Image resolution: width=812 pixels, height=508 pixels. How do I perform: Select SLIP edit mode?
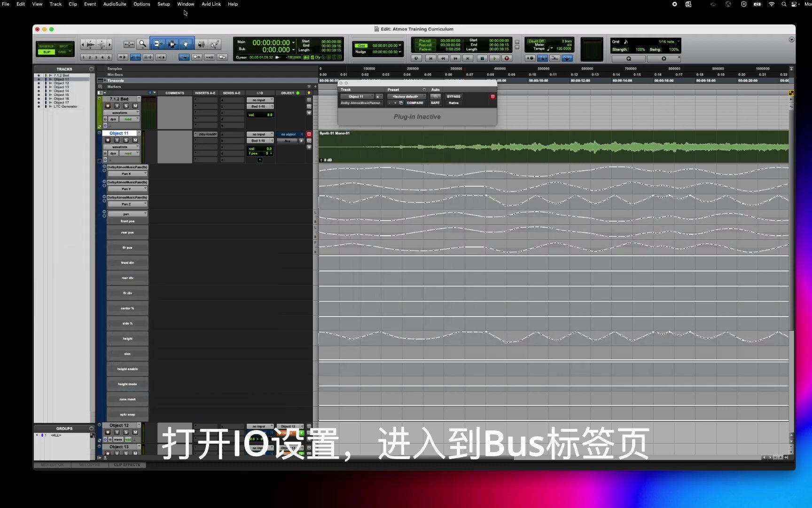[47, 52]
